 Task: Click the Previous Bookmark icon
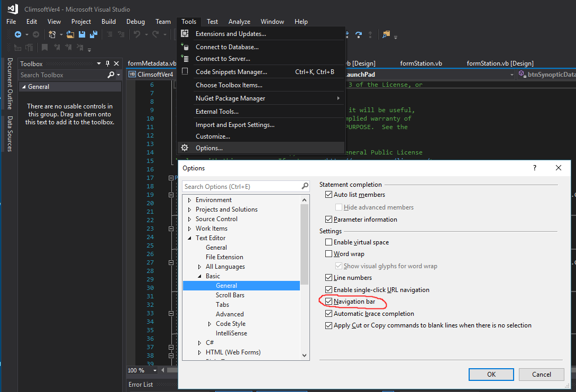(57, 48)
